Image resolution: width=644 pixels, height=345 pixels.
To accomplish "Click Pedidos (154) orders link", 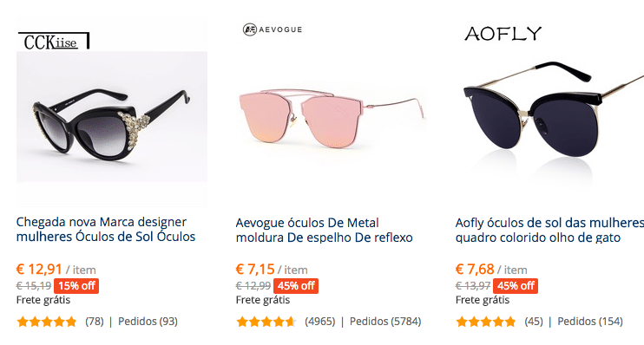I will point(590,322).
